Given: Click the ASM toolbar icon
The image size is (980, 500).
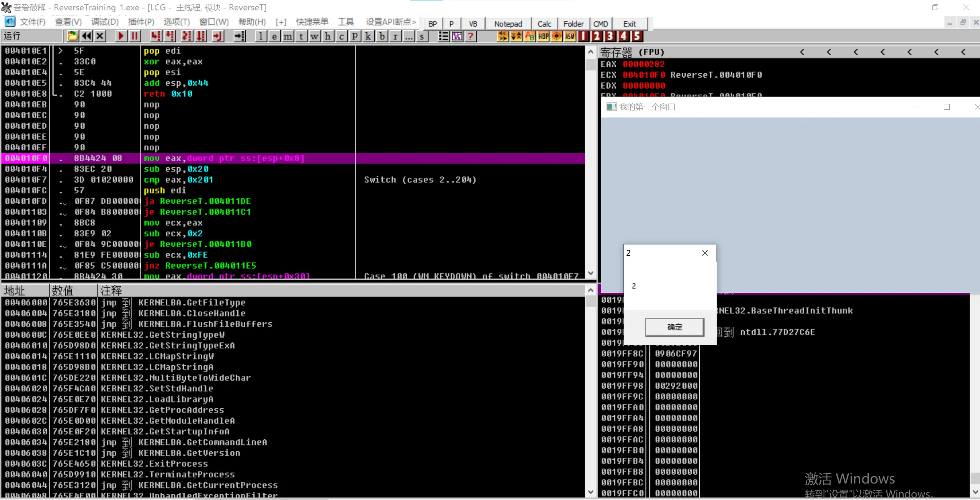Looking at the screenshot, I should click(570, 36).
